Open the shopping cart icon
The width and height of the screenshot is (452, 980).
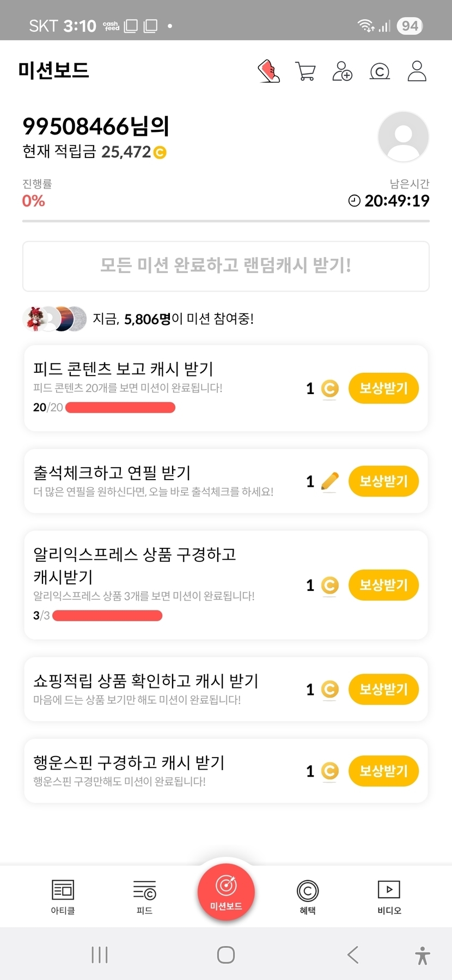click(305, 71)
